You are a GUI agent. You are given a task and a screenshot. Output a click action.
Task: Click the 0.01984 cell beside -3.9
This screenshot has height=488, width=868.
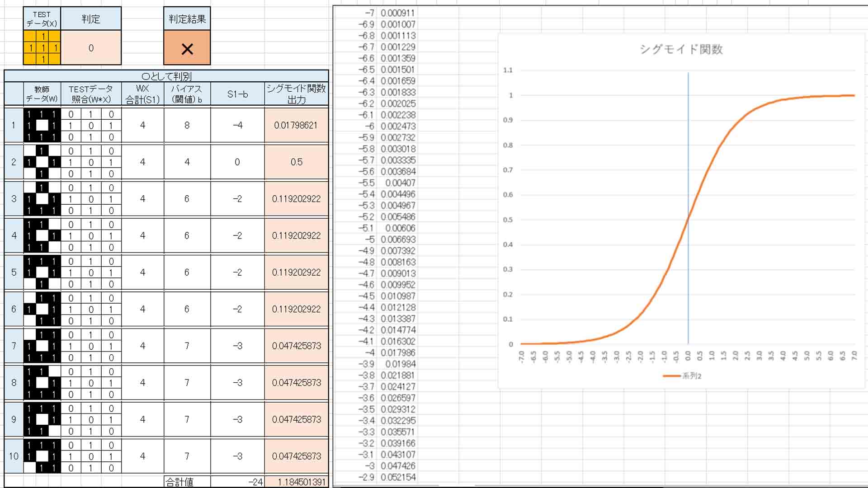400,364
